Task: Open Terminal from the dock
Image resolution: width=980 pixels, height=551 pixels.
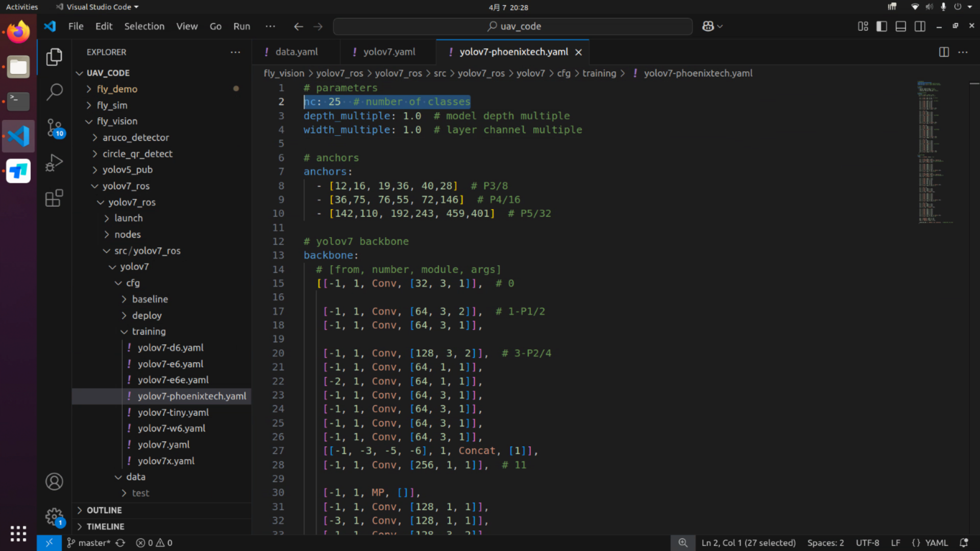Action: point(18,102)
